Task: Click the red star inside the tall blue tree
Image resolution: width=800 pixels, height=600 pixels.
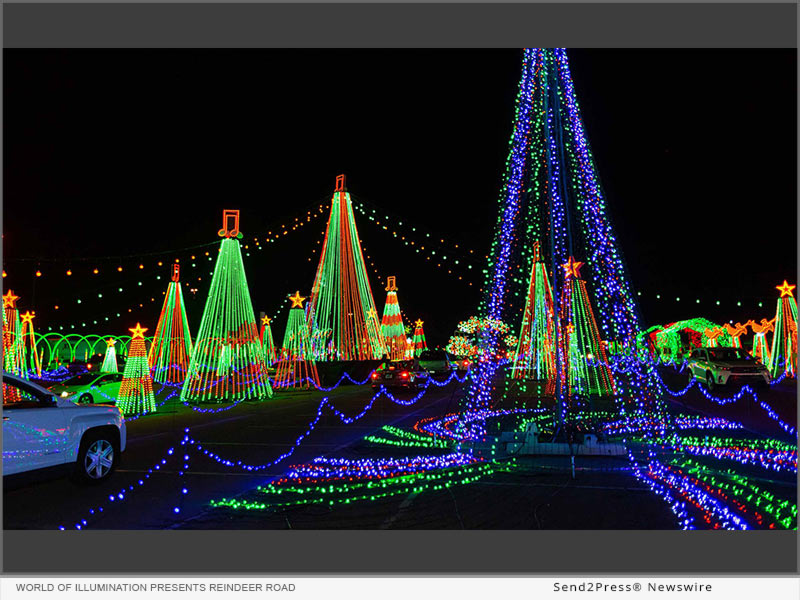Action: point(571,267)
